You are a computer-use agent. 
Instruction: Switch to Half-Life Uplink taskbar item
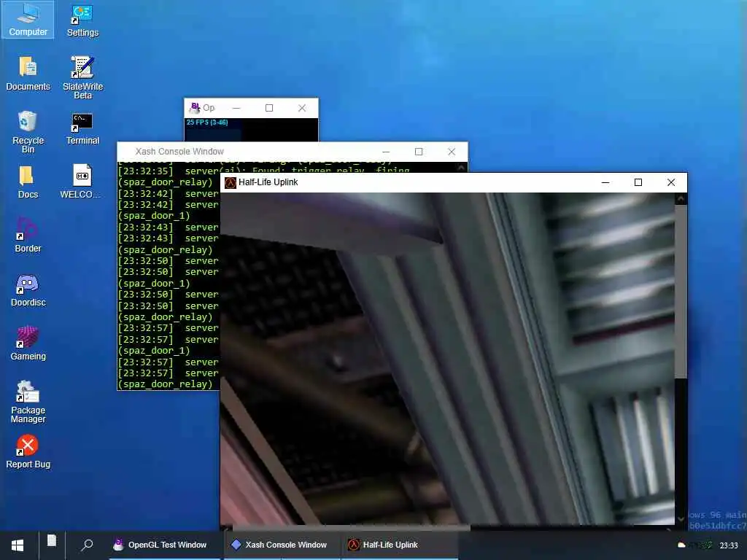(399, 545)
